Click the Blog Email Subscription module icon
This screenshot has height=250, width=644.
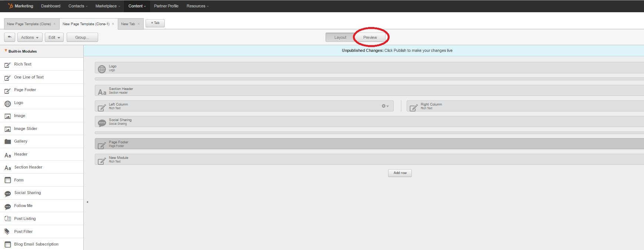(x=7, y=245)
